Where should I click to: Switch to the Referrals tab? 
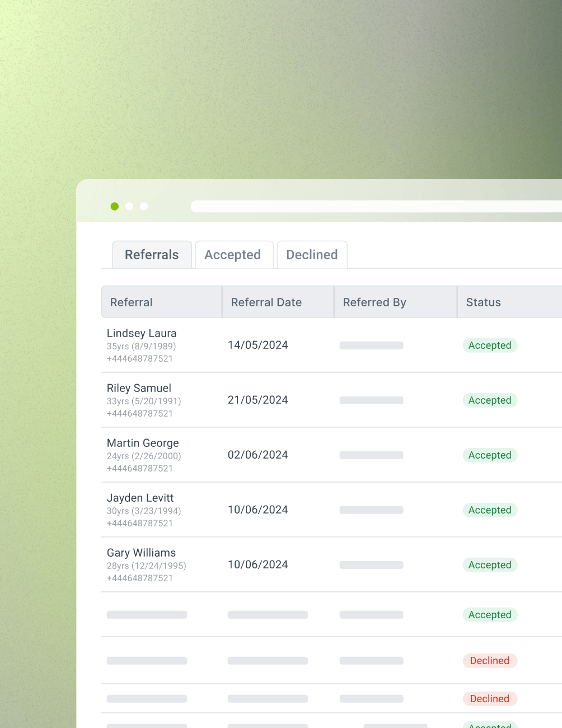152,255
